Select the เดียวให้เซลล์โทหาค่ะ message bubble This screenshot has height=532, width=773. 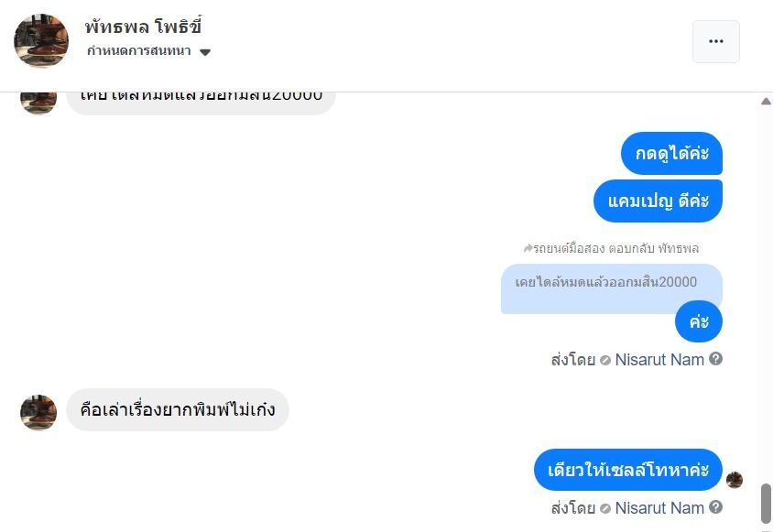coord(627,471)
